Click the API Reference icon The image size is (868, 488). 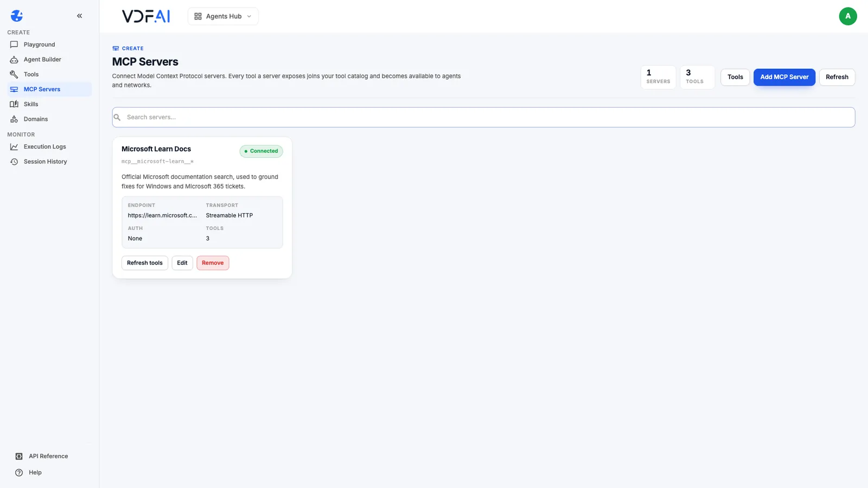point(19,457)
